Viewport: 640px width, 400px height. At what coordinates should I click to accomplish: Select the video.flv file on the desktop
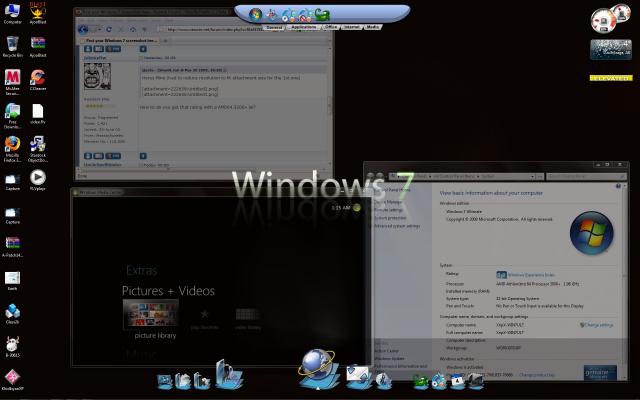[38, 113]
